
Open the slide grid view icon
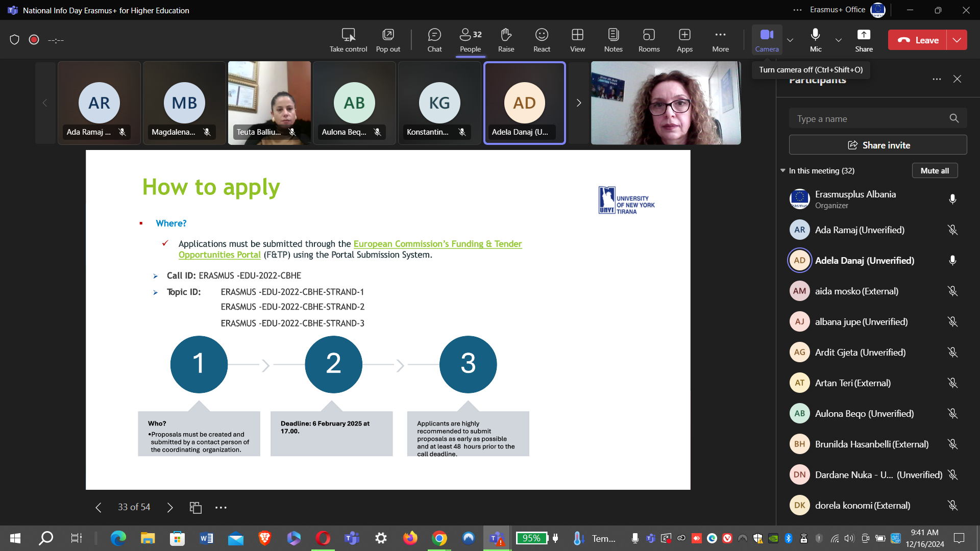coord(195,507)
